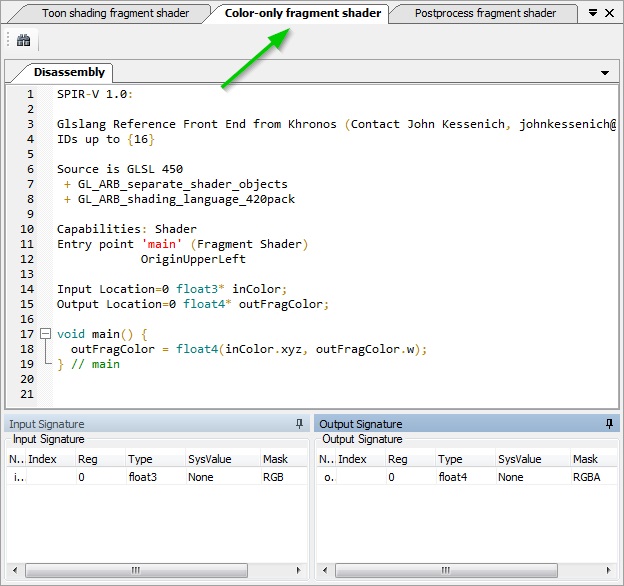Viewport: 624px width, 586px height.
Task: Select the float3 input signature row
Action: [157, 477]
